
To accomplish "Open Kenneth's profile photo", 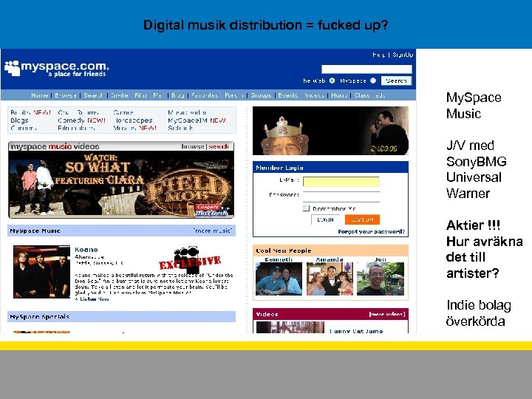I will click(279, 279).
